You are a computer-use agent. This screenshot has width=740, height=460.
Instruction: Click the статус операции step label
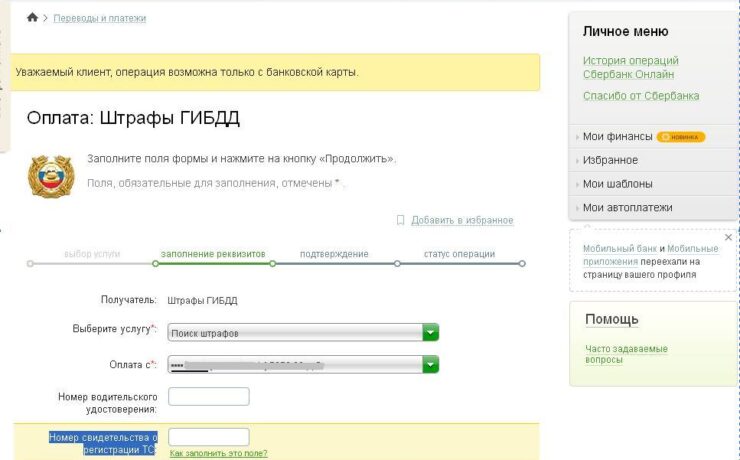[x=459, y=254]
